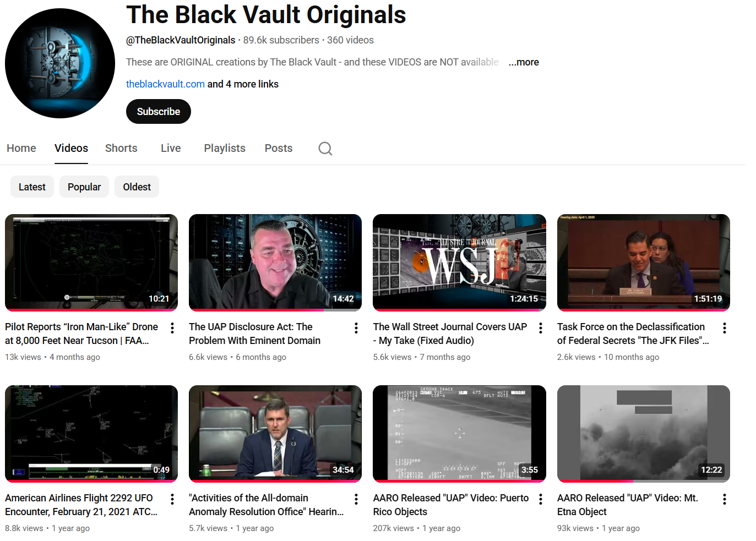Select the Latest sort chip
The height and width of the screenshot is (541, 756).
(x=32, y=187)
